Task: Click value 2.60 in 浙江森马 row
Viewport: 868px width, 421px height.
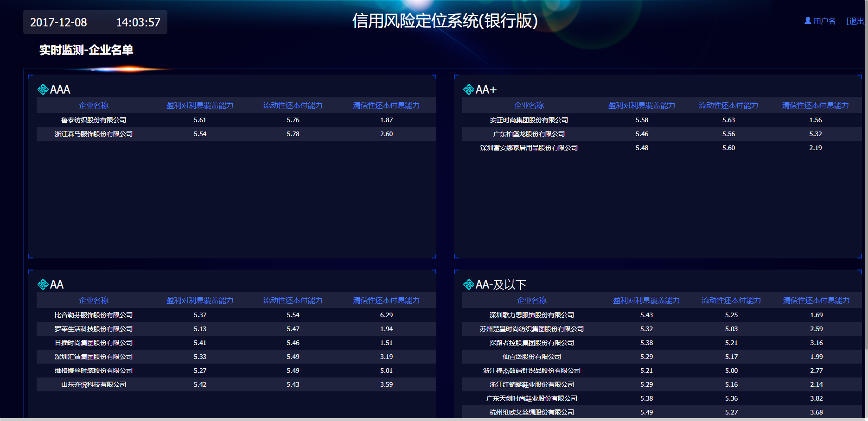Action: coord(386,134)
